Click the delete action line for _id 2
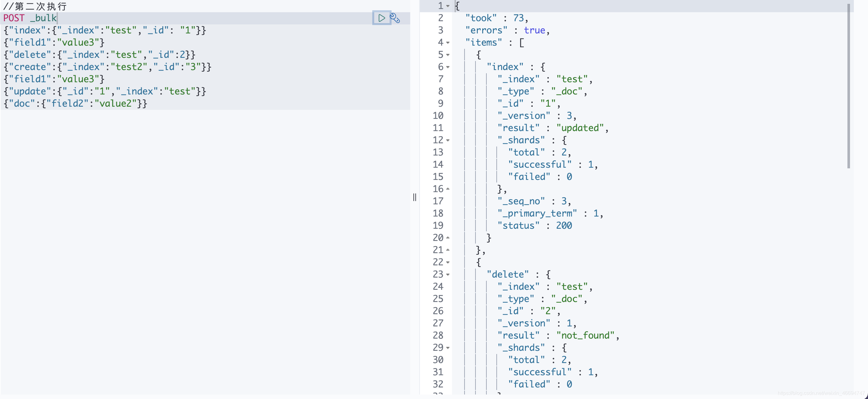The width and height of the screenshot is (868, 399). [99, 55]
